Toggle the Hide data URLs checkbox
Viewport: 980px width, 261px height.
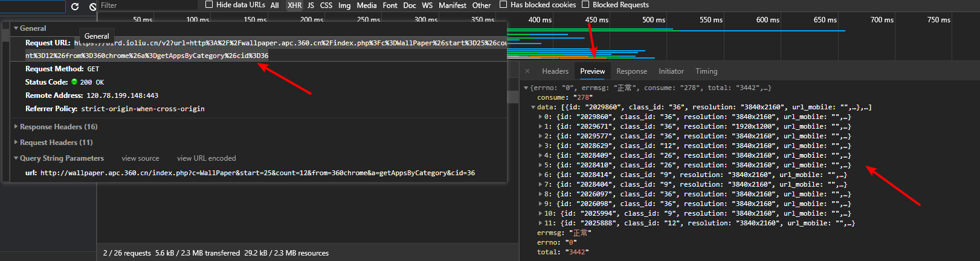point(209,4)
